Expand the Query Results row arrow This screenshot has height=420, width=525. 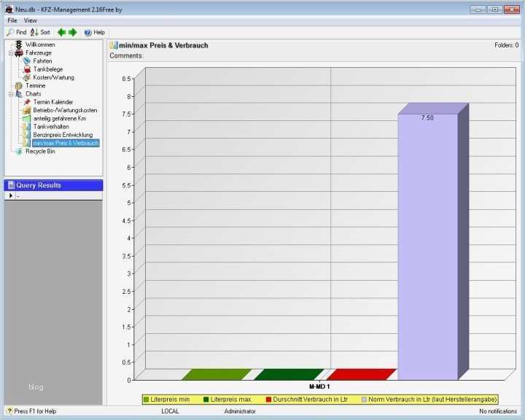10,195
